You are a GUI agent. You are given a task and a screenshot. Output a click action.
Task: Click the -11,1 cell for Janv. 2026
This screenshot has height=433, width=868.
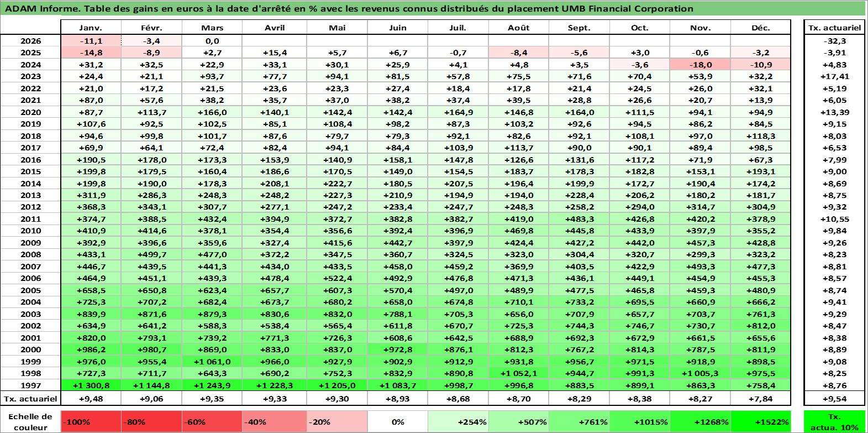tap(91, 41)
